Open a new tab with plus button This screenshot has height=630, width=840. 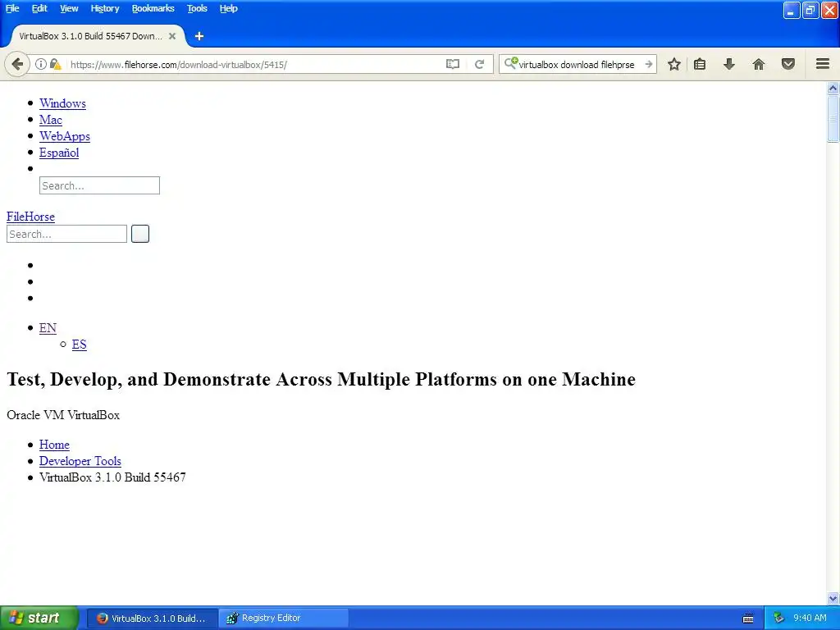pyautogui.click(x=199, y=36)
